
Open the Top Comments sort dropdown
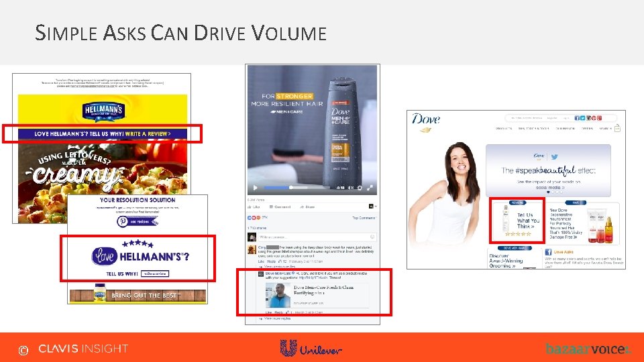(364, 218)
